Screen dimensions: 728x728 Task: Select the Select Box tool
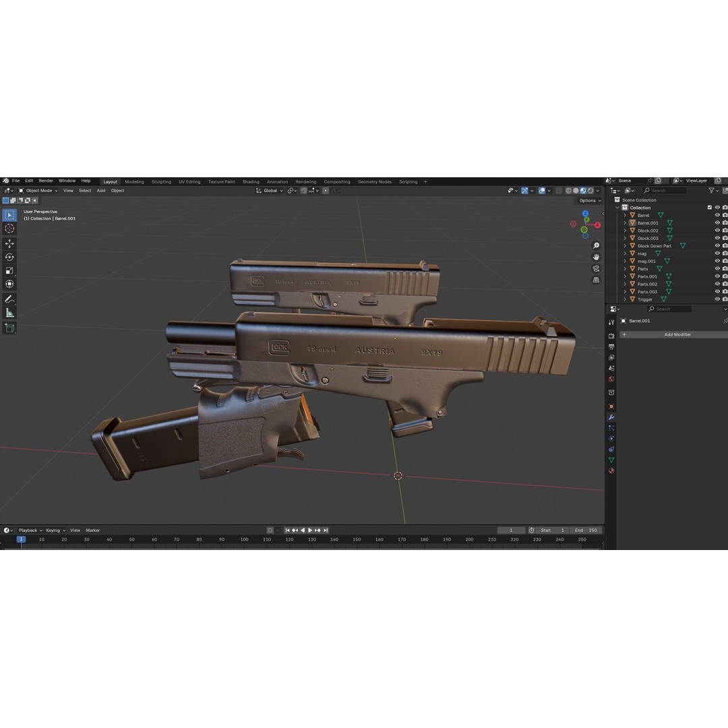tap(9, 215)
